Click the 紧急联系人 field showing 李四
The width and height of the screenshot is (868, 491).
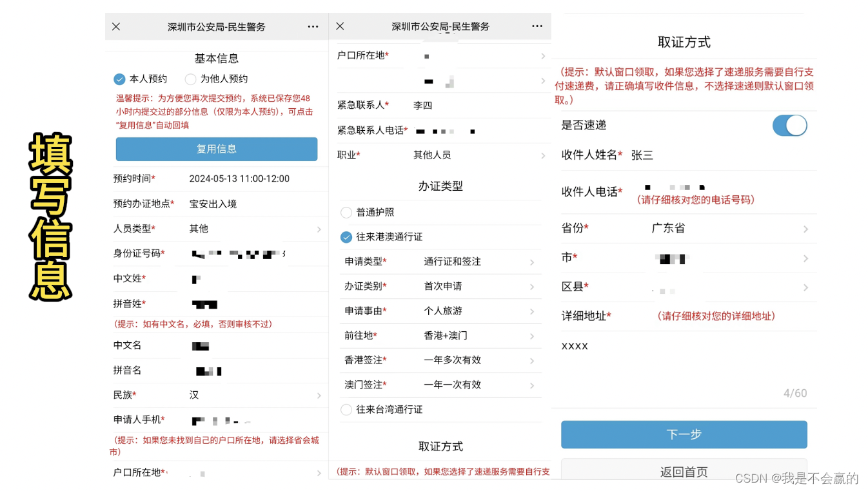click(423, 105)
